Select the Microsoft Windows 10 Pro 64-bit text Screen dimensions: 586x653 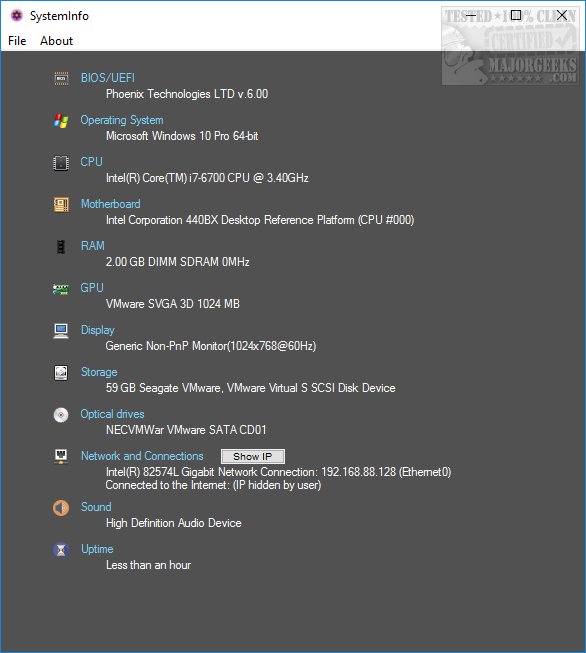click(182, 136)
